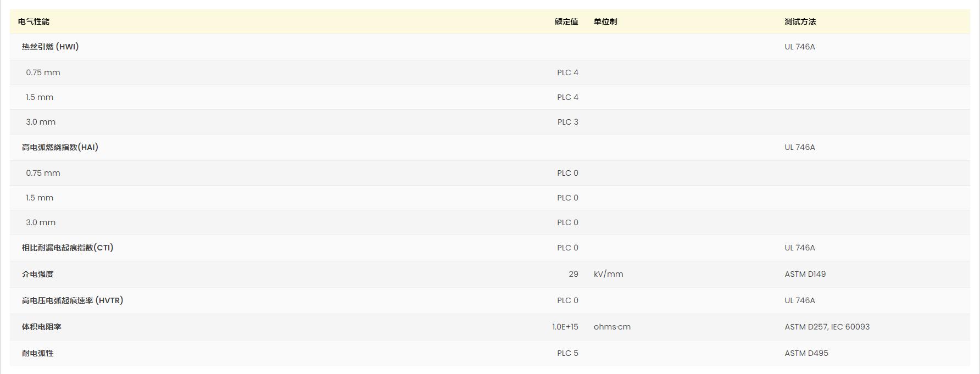Click the 额定值 column header
This screenshot has height=374, width=980.
pos(566,21)
